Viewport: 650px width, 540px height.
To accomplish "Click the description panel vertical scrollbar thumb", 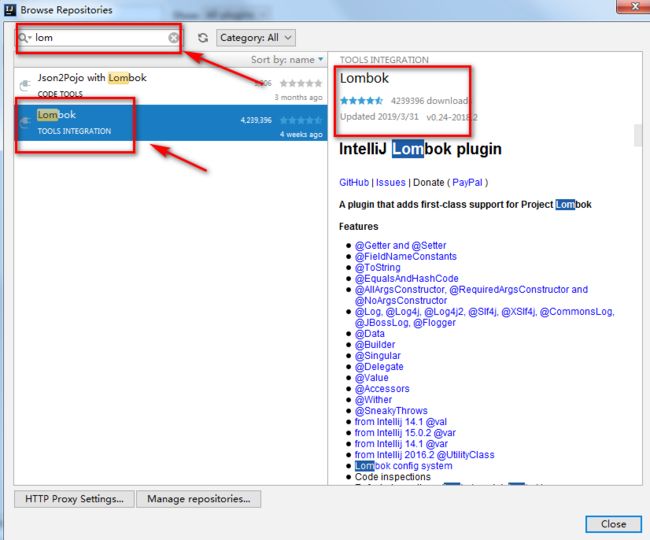I will [x=638, y=136].
